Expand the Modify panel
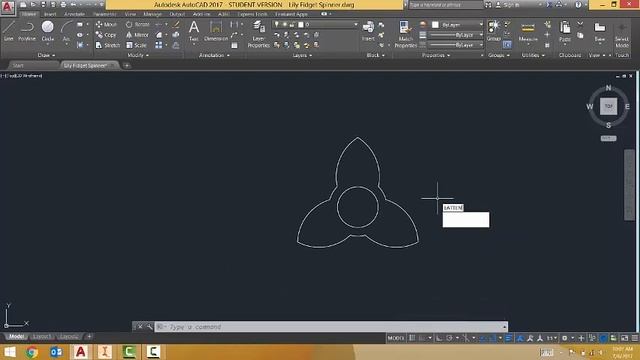640x360 pixels. click(x=138, y=55)
